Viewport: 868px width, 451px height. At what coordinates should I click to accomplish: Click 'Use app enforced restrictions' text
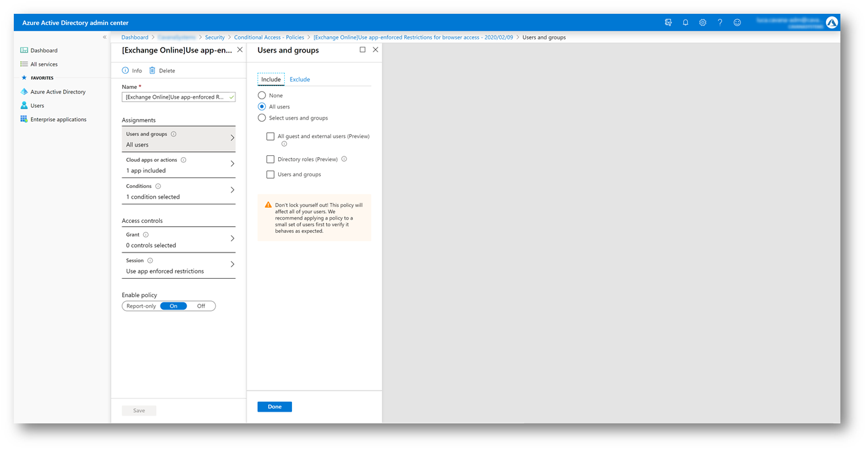pos(165,272)
